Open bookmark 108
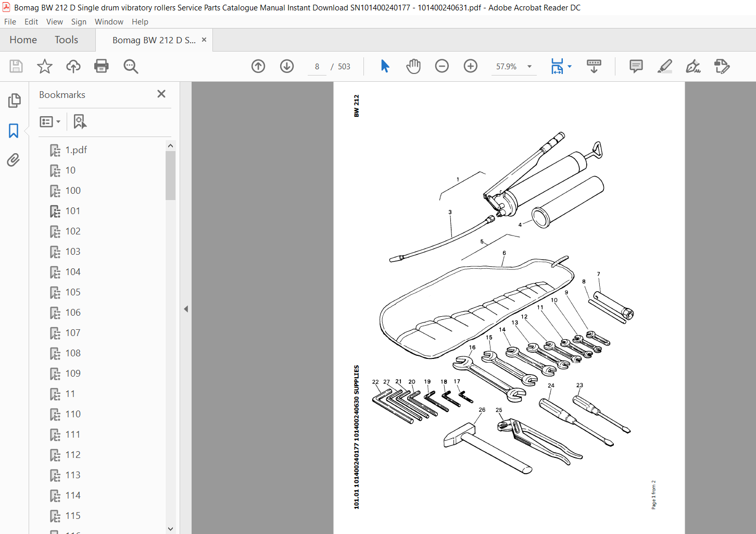Viewport: 756px width, 534px height. 73,353
